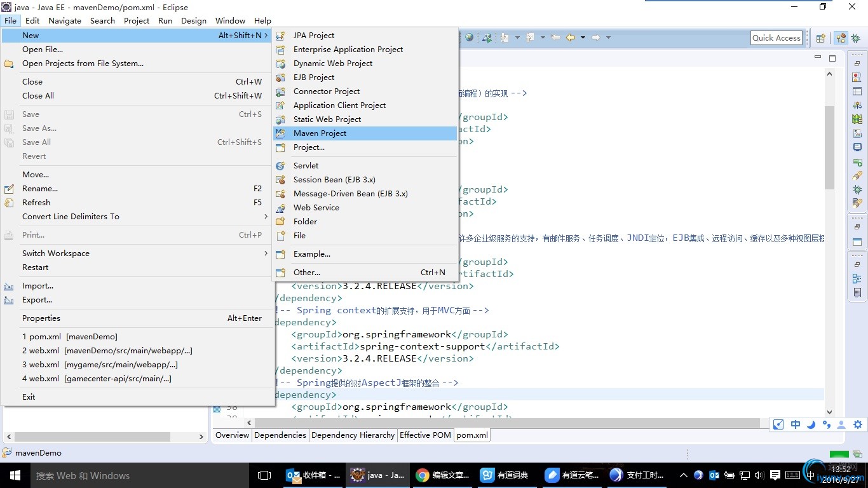This screenshot has height=488, width=868.
Task: Click the forward arrow navigation toolbar icon
Action: 595,37
